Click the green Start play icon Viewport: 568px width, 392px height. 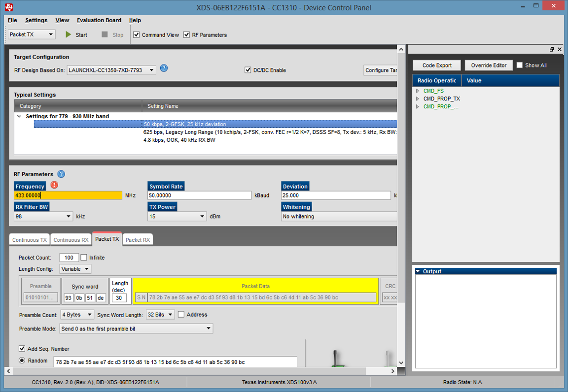point(68,34)
